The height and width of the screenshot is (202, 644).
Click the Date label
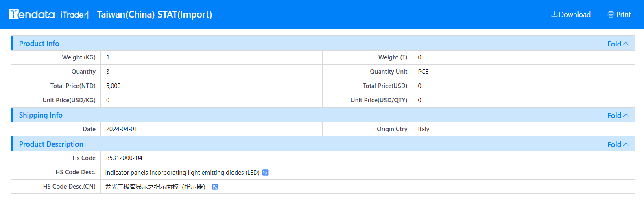click(x=89, y=129)
